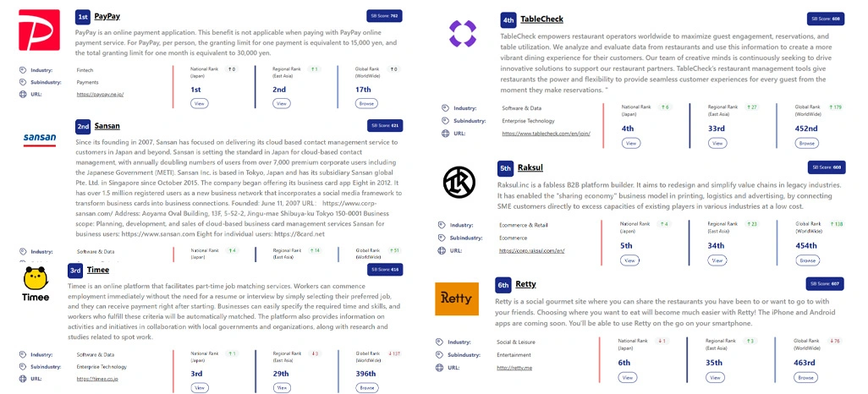868x394 pixels.
Task: Click the Sansan company logo
Action: point(39,139)
